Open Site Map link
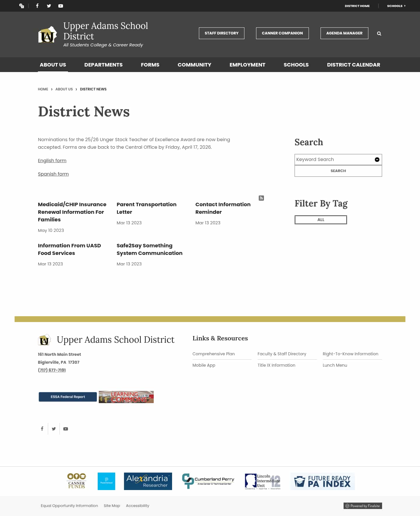The width and height of the screenshot is (420, 516). [112, 506]
